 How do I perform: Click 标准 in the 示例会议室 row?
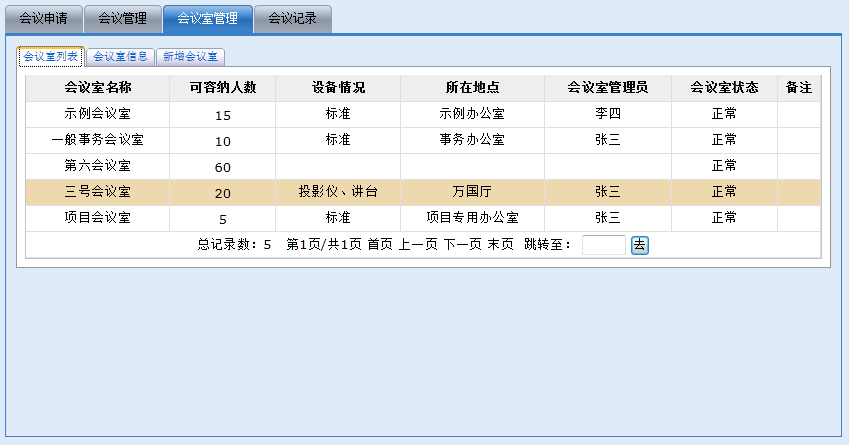click(x=338, y=114)
